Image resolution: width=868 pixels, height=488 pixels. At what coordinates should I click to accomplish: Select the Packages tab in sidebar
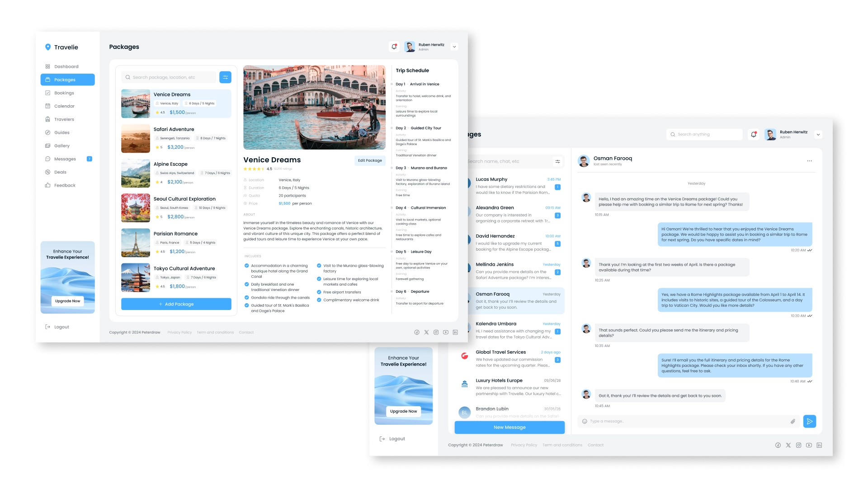click(67, 79)
